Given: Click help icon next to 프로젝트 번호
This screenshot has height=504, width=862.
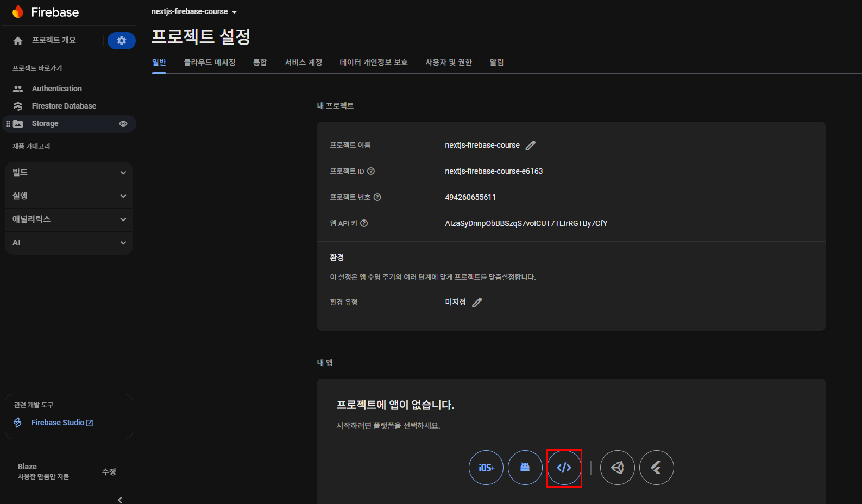Looking at the screenshot, I should 377,197.
